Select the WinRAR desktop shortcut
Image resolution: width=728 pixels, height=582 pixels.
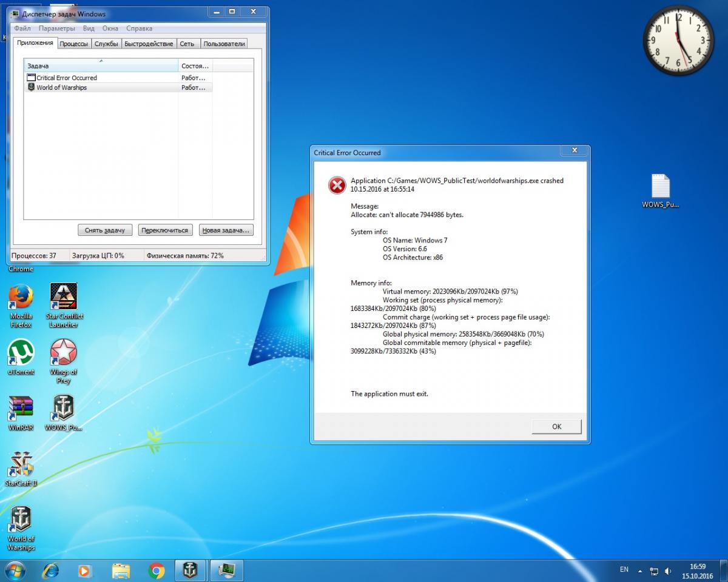click(21, 413)
